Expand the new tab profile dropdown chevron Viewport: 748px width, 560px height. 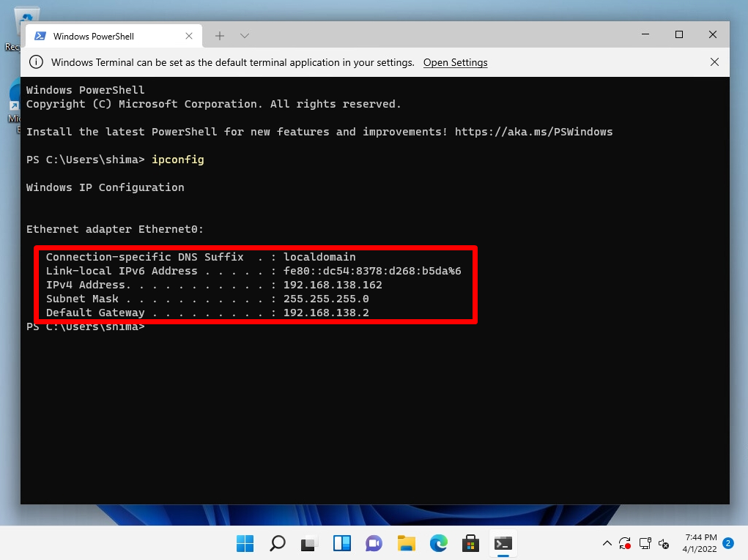(245, 36)
